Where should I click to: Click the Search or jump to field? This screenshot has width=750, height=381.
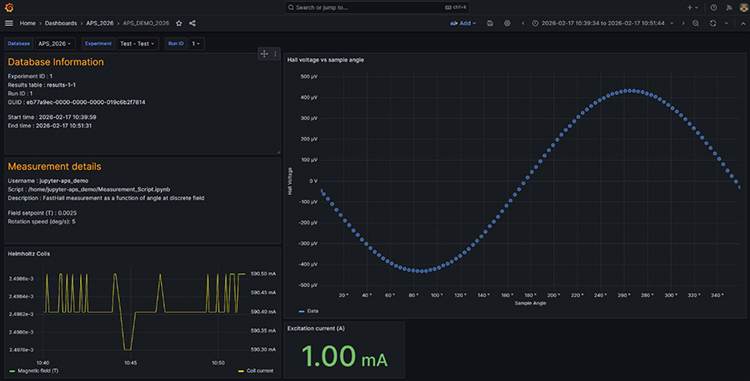377,7
